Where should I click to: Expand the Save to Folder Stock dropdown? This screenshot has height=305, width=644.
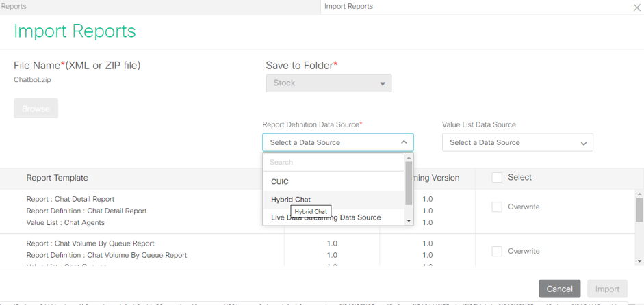(329, 83)
